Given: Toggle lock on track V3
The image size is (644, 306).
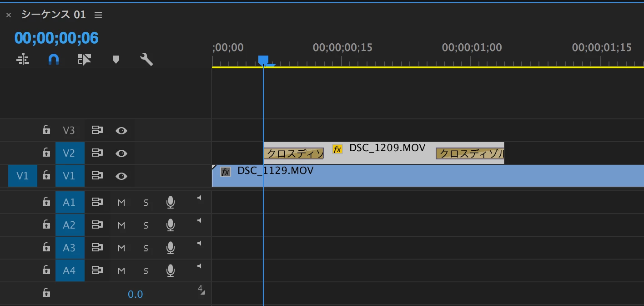Looking at the screenshot, I should coord(46,130).
